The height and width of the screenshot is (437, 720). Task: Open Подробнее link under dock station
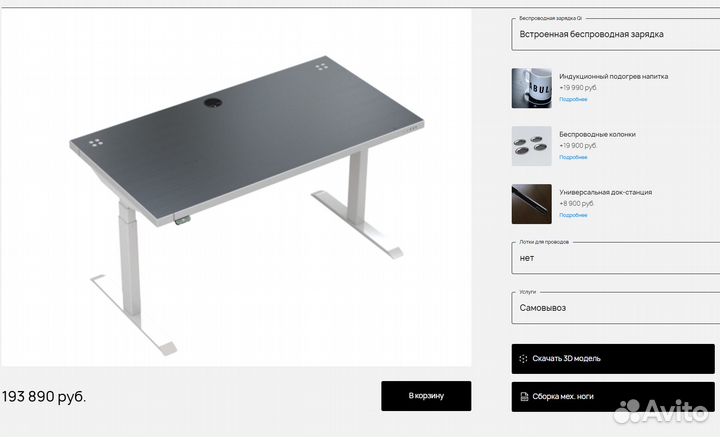pyautogui.click(x=573, y=215)
